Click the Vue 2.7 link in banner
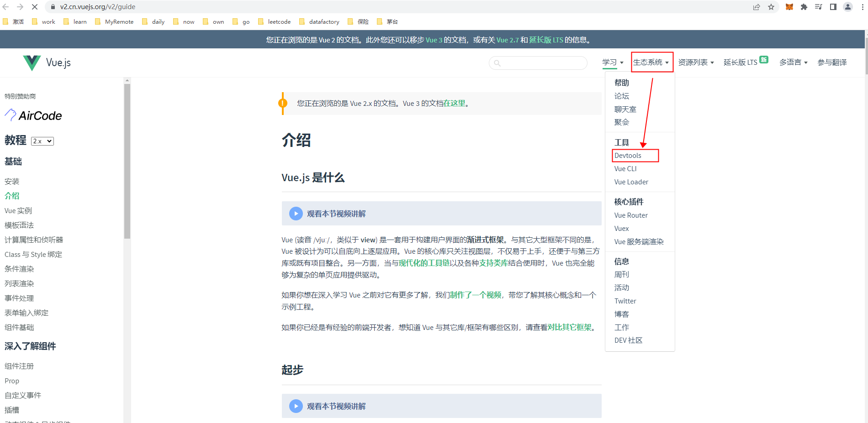The image size is (868, 423). coord(508,40)
